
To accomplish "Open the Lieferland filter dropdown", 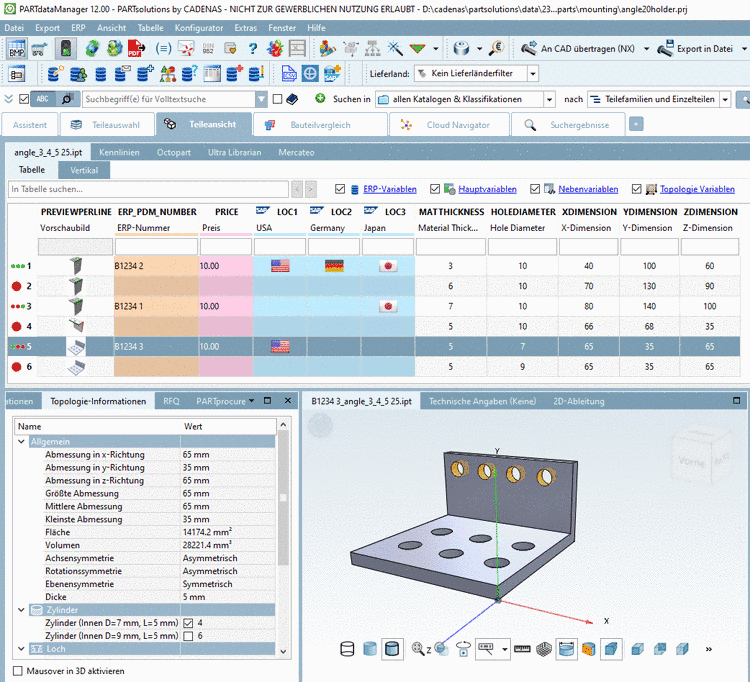I will pos(533,74).
